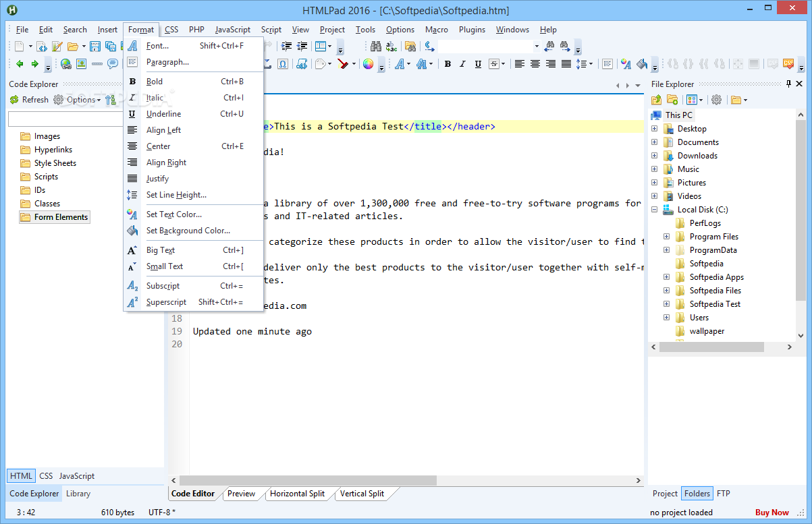Click the green forward arrow icon
This screenshot has width=812, height=524.
coord(34,64)
